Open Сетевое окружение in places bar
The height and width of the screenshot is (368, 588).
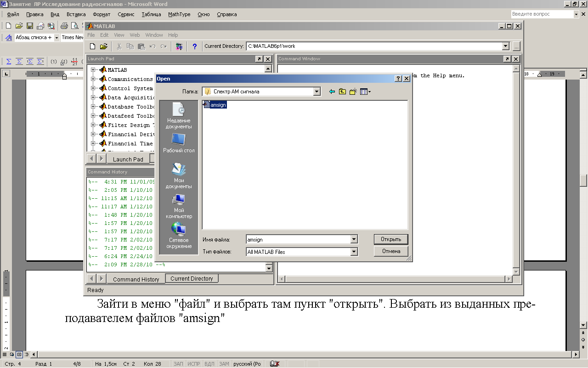click(x=179, y=236)
